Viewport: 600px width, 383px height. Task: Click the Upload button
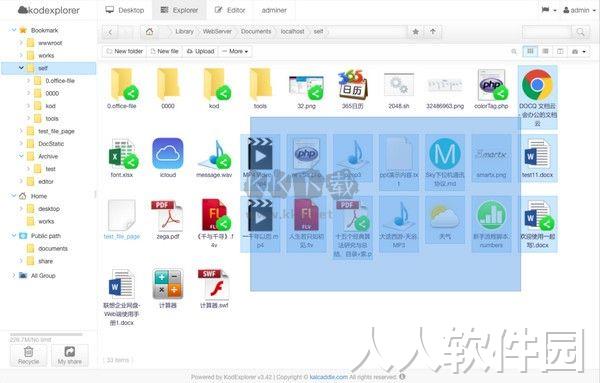200,51
